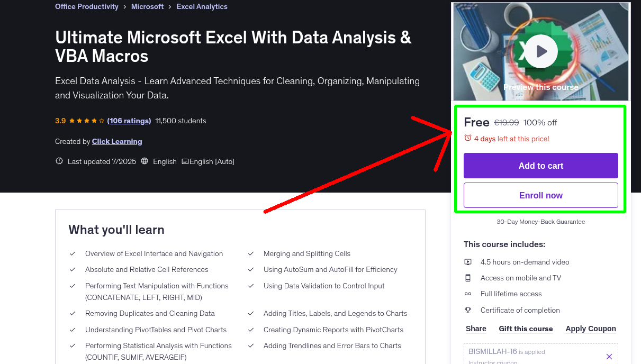Open the 106 ratings link
This screenshot has width=641, height=364.
click(129, 121)
